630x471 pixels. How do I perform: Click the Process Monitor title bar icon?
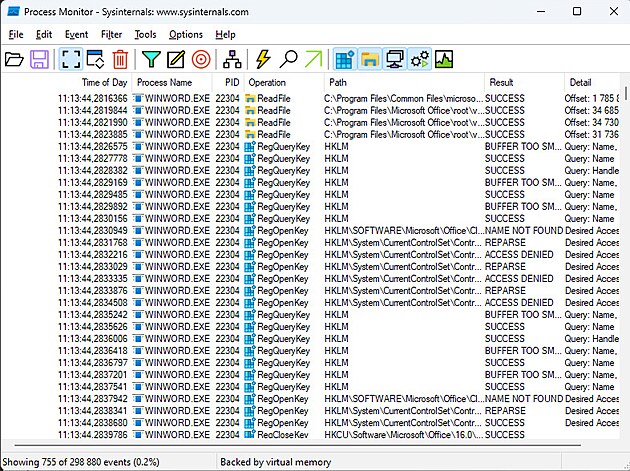(14, 11)
